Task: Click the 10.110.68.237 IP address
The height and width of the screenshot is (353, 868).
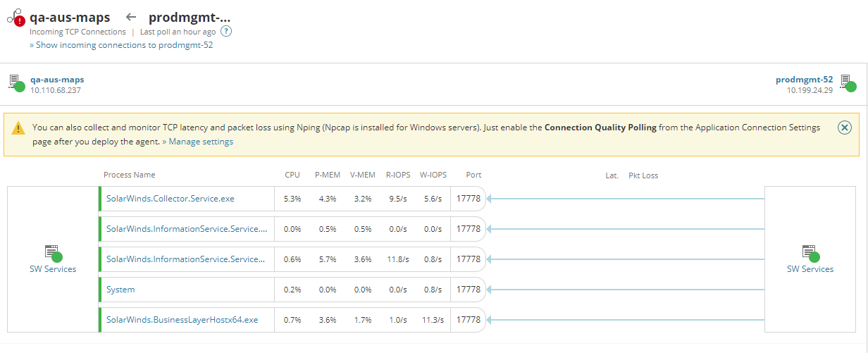Action: click(56, 90)
